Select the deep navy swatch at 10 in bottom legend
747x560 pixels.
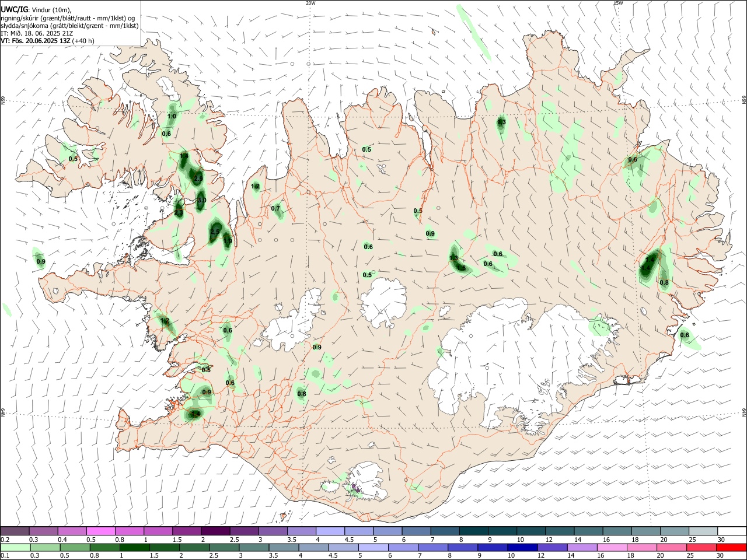pos(522,548)
